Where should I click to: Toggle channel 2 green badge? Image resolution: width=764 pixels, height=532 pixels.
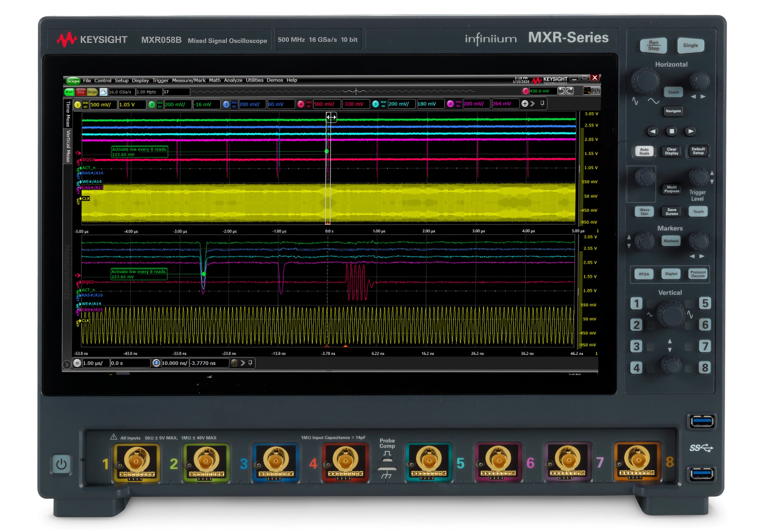(152, 105)
